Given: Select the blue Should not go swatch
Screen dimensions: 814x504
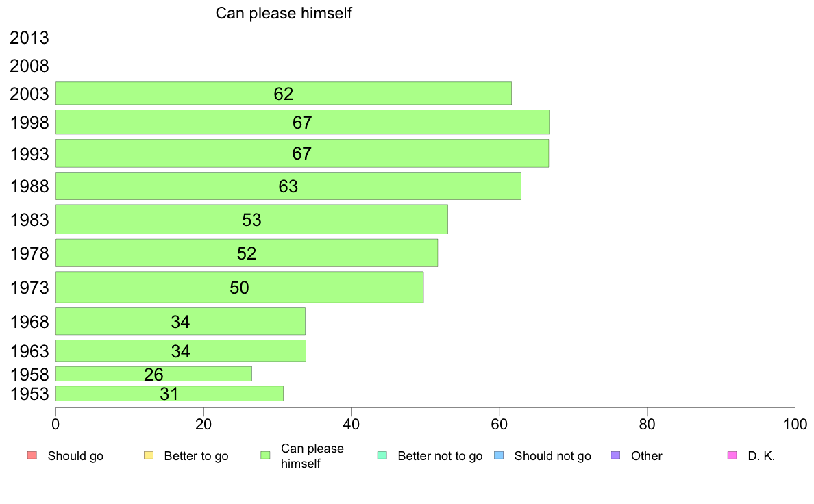Looking at the screenshot, I should coord(499,456).
